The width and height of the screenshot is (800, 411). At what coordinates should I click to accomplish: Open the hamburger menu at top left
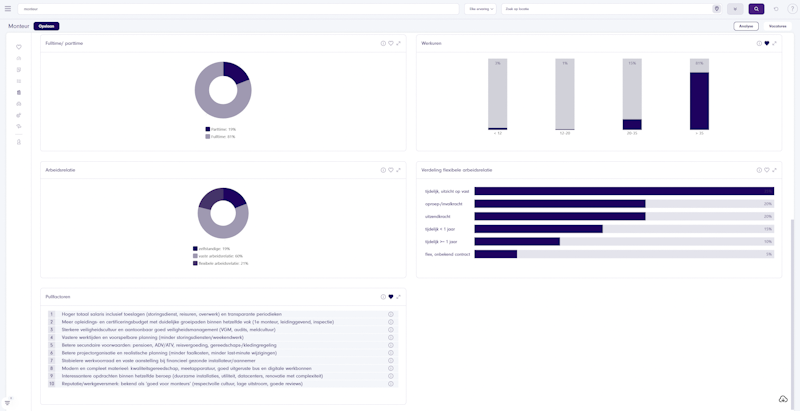click(8, 9)
